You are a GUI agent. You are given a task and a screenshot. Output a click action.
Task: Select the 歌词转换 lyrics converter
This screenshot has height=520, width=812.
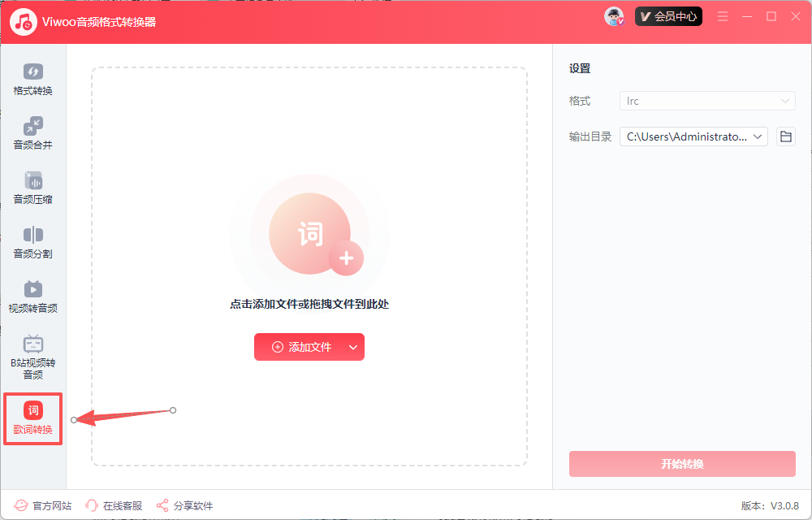(x=32, y=418)
